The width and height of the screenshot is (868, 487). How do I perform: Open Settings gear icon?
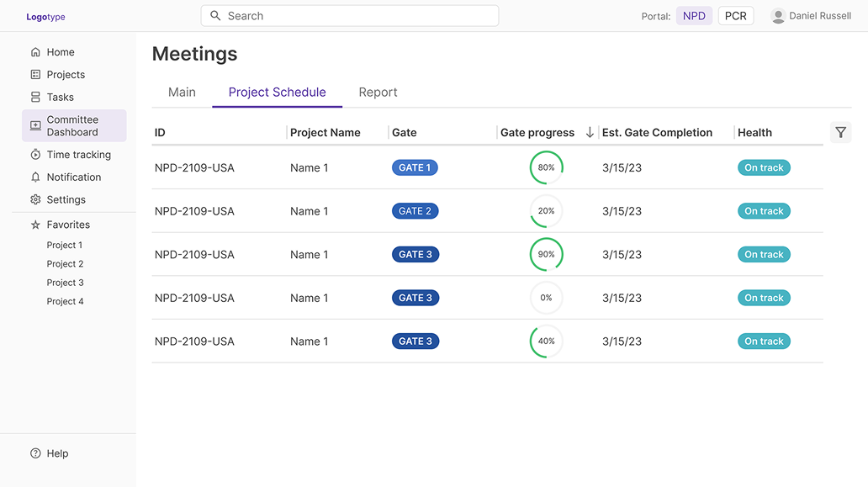pyautogui.click(x=35, y=200)
